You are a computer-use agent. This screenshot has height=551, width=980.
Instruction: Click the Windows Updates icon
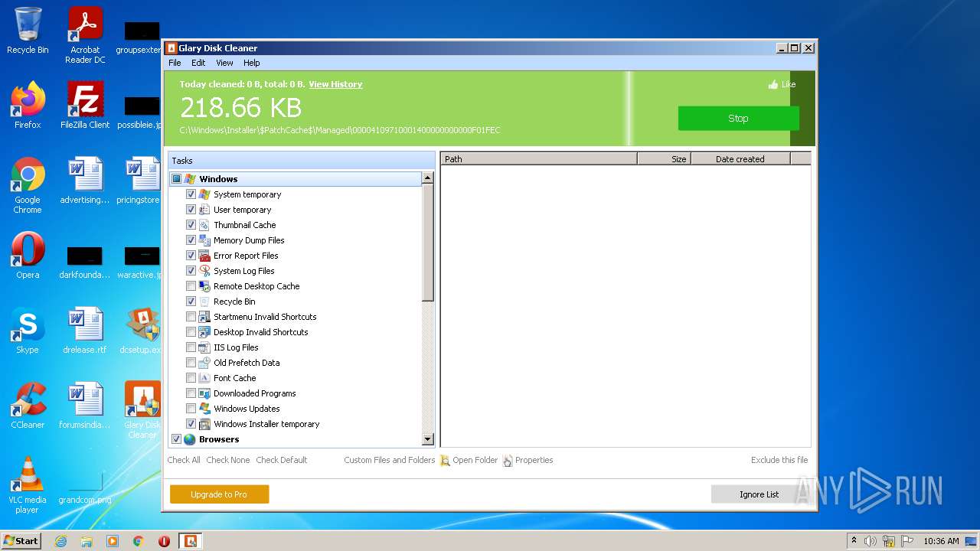pyautogui.click(x=204, y=409)
